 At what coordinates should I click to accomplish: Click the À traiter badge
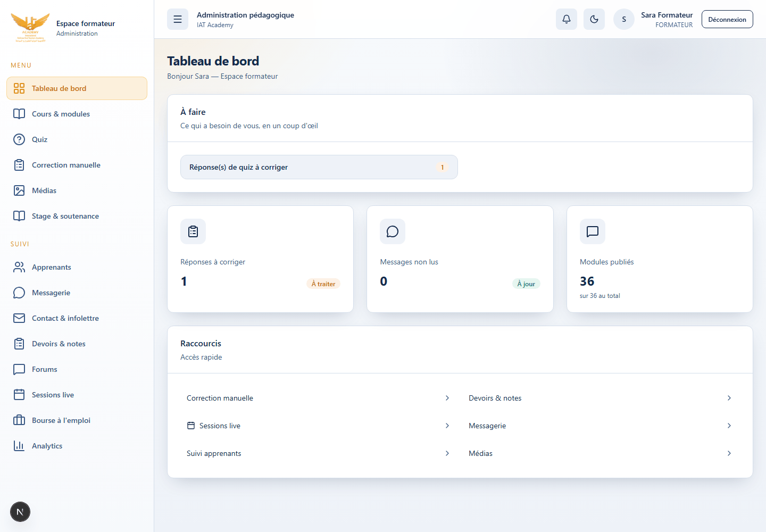[x=323, y=284]
